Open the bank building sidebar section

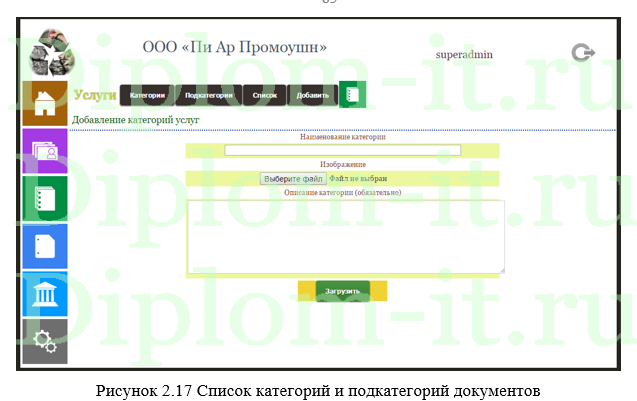point(45,294)
